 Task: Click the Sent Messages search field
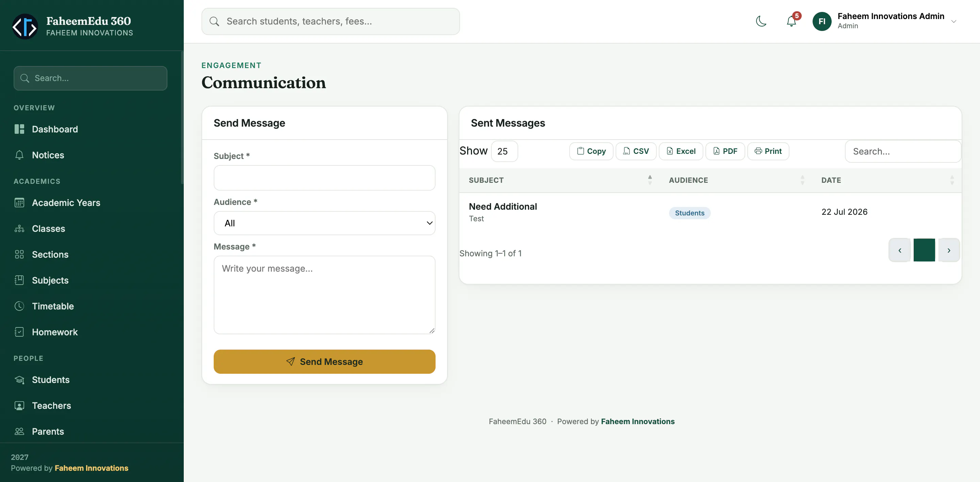pyautogui.click(x=903, y=151)
